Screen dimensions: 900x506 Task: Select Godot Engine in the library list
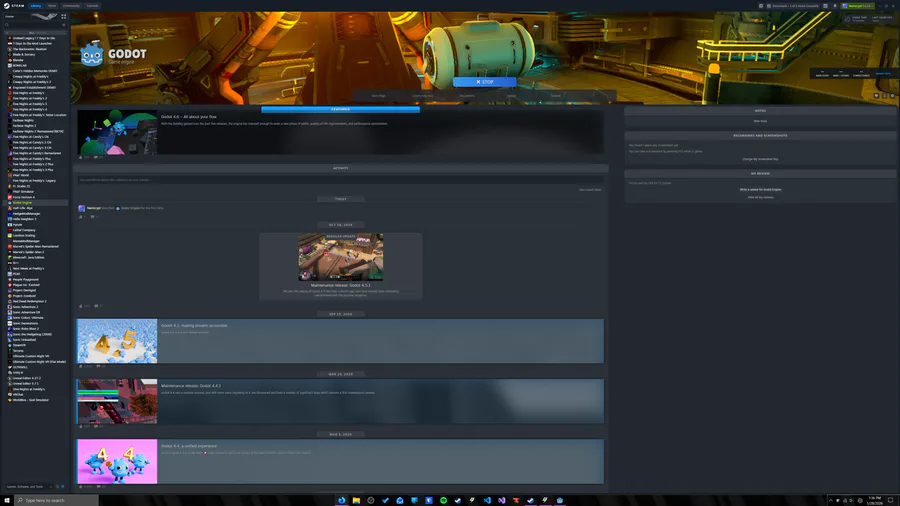(22, 203)
